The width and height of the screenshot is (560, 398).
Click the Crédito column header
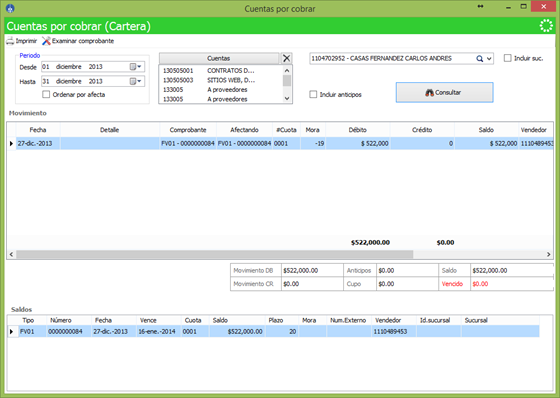[422, 130]
